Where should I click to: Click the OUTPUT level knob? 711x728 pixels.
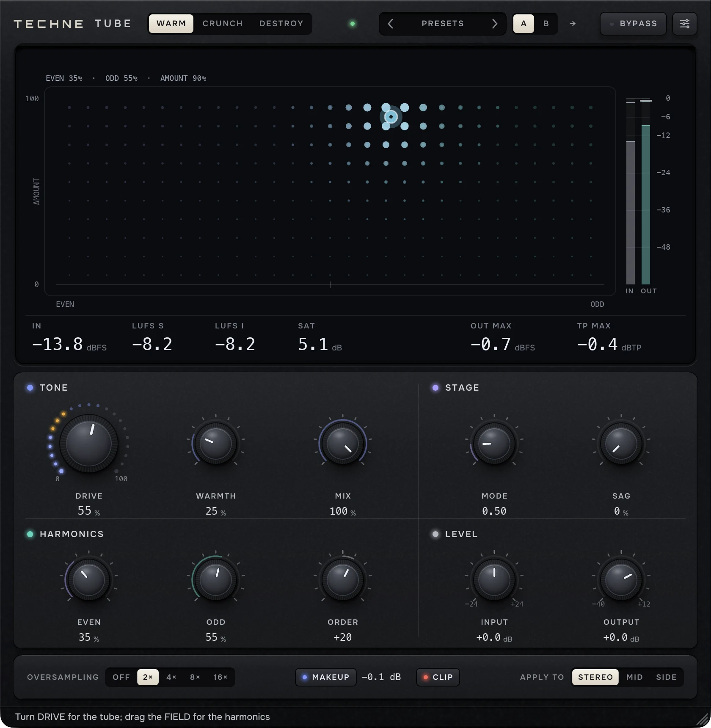(621, 579)
